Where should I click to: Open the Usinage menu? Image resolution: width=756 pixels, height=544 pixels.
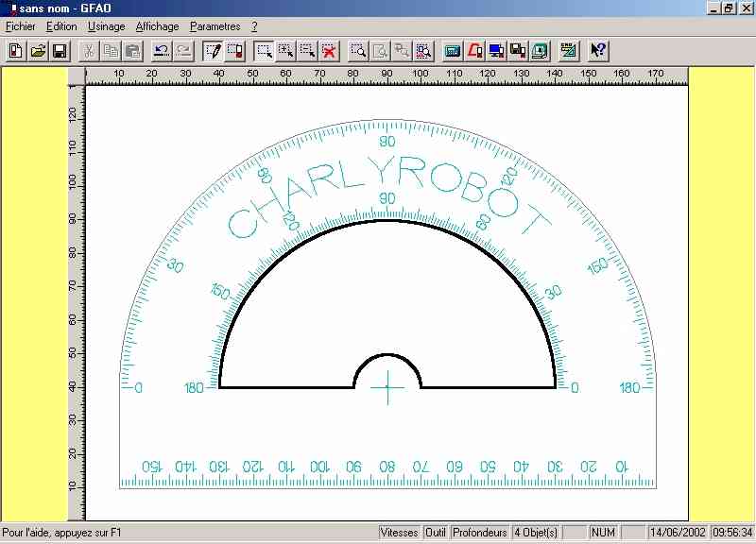coord(107,26)
